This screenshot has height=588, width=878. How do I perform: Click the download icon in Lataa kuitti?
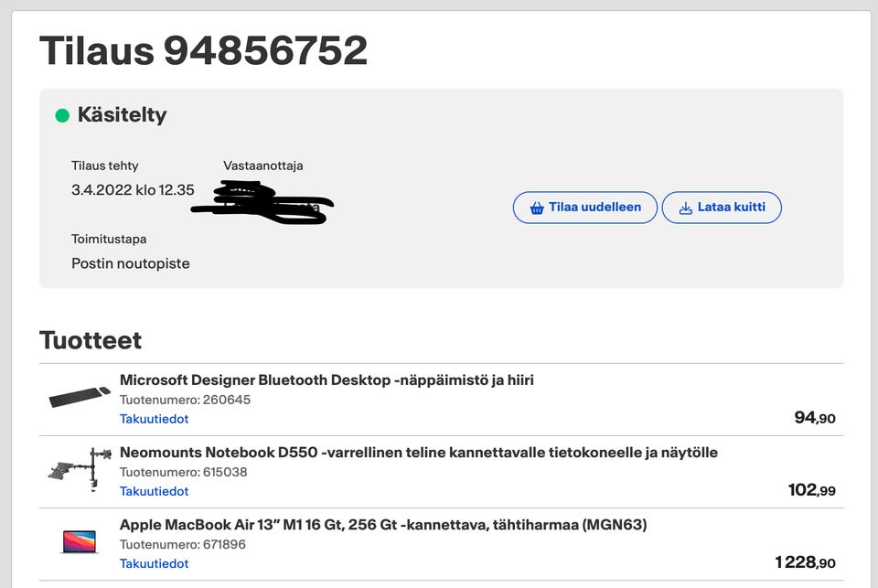click(x=686, y=208)
